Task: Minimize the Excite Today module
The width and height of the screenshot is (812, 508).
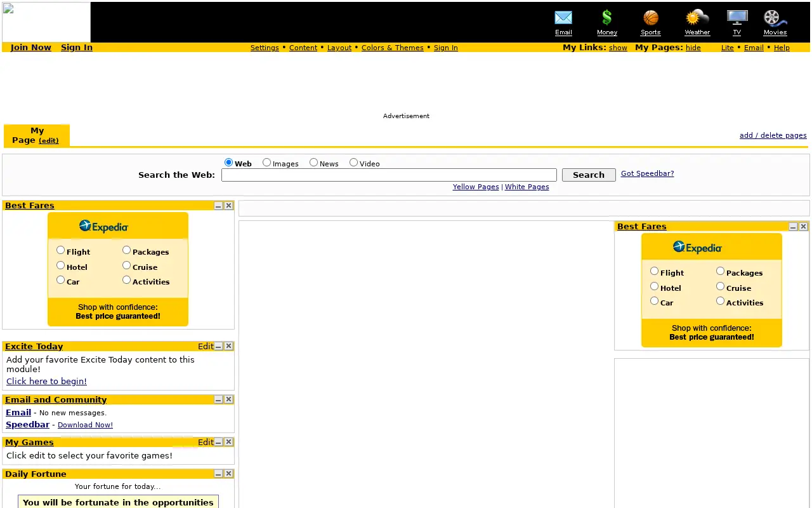Action: pos(218,347)
